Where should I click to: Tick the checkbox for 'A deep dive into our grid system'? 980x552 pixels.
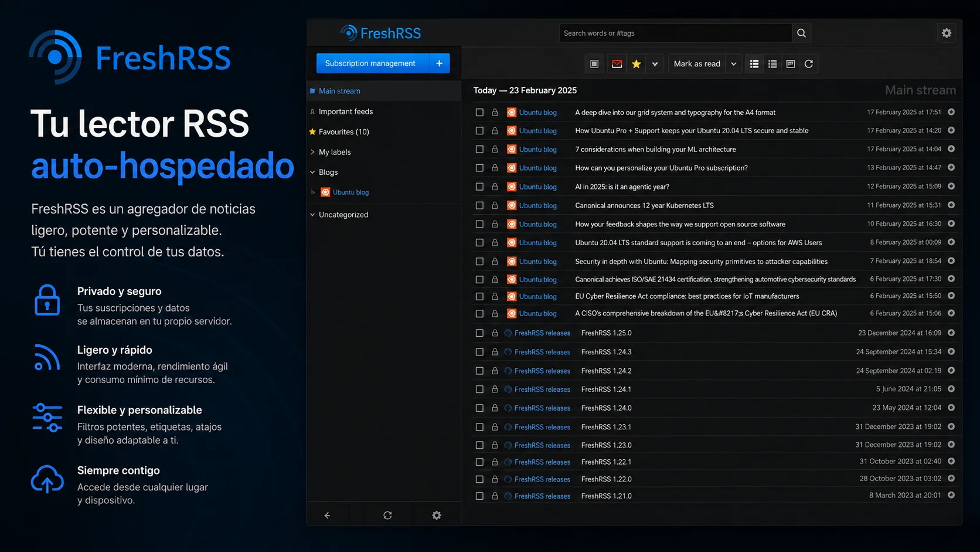click(479, 112)
